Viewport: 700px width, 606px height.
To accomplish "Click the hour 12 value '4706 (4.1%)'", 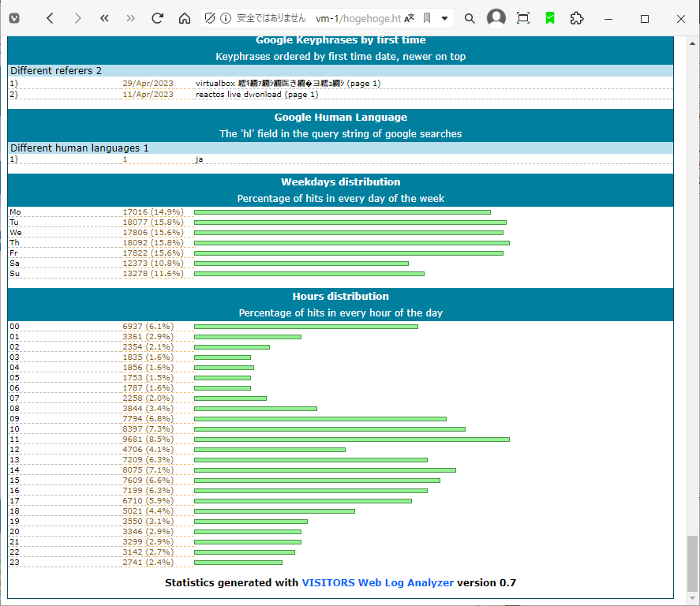I will click(x=148, y=450).
